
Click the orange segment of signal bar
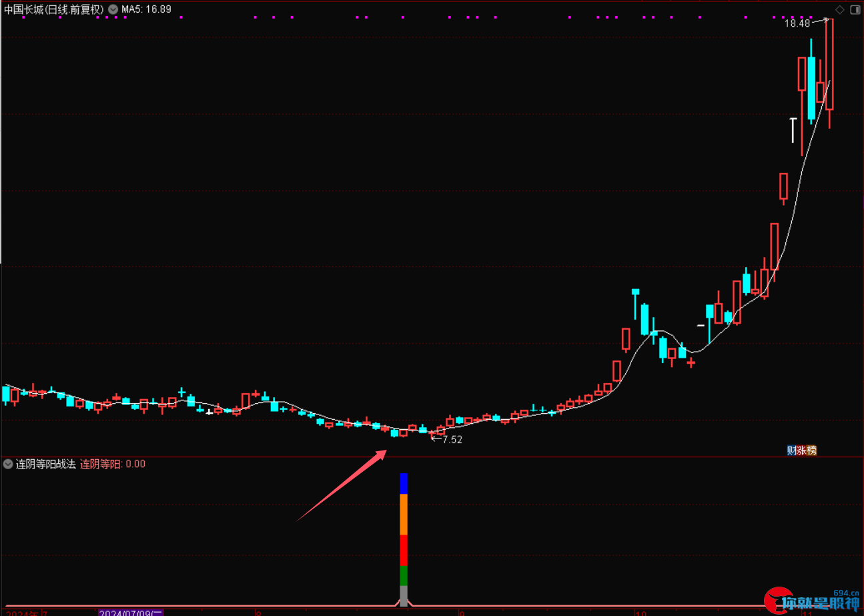[x=404, y=515]
